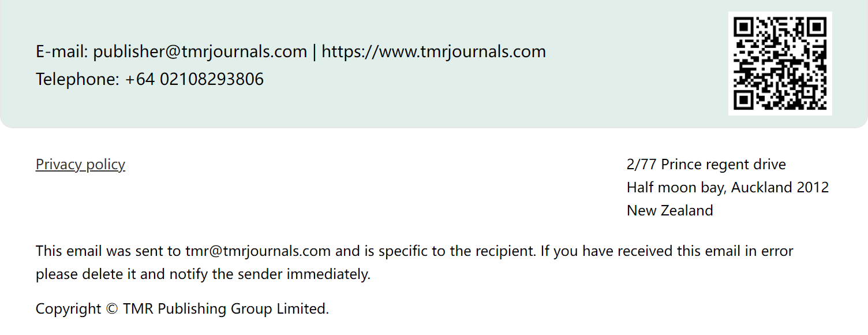Click the pipe separator before the website URL
Viewport: 868px width, 335px height.
click(x=314, y=52)
